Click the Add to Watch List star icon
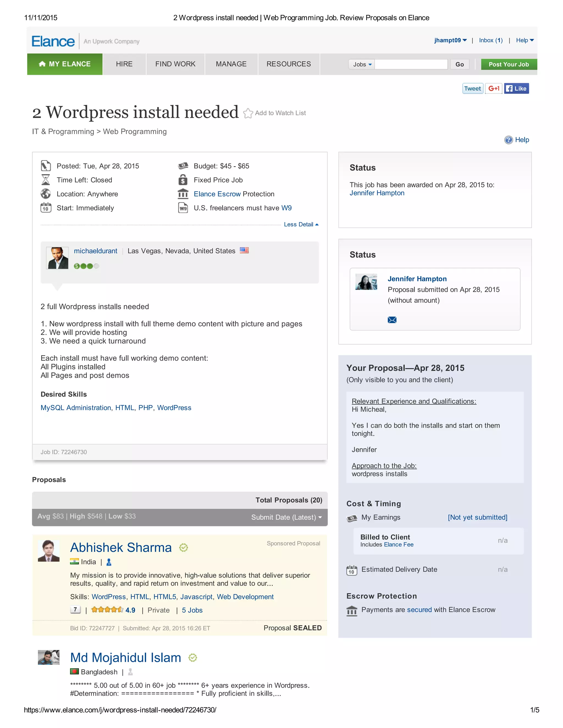This screenshot has width=563, height=728. (x=248, y=113)
